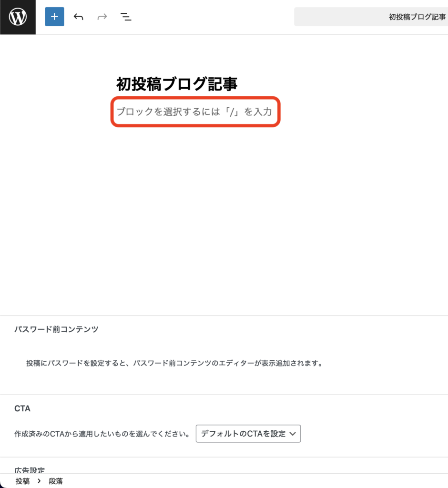The image size is (448, 488).
Task: Open the block inserter plus button
Action: pos(54,17)
